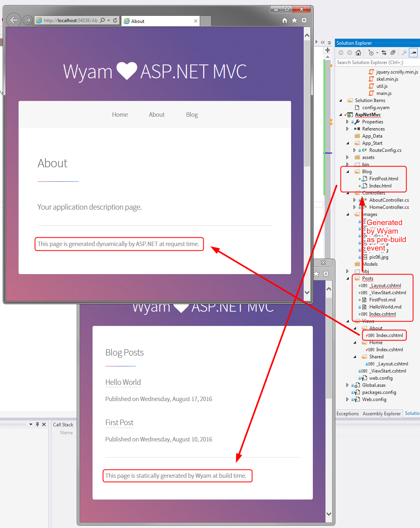Close the About browser tab
420x528 pixels.
(x=196, y=21)
